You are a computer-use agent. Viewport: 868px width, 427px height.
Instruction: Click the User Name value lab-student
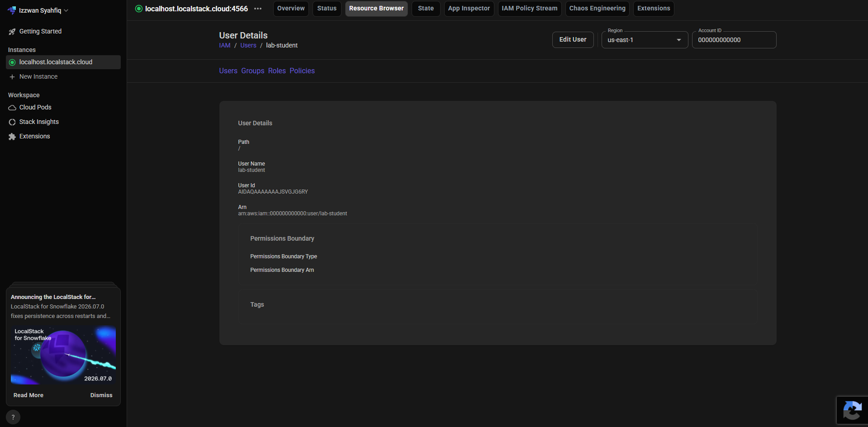click(251, 170)
